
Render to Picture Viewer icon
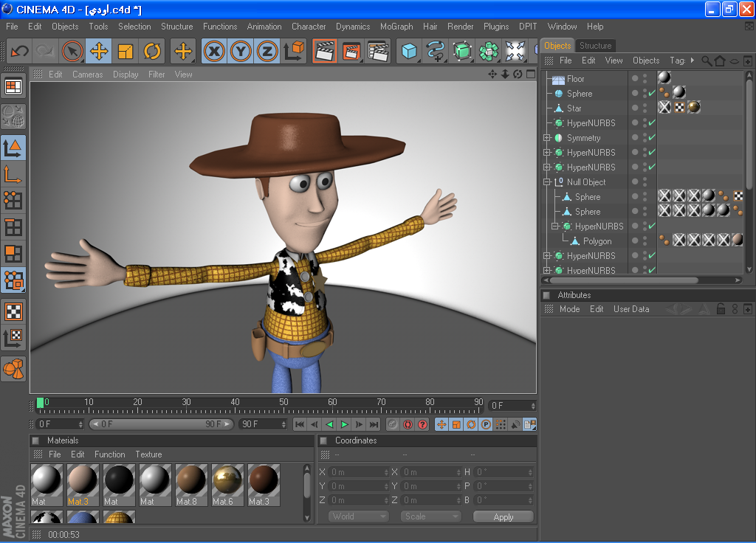pos(352,51)
